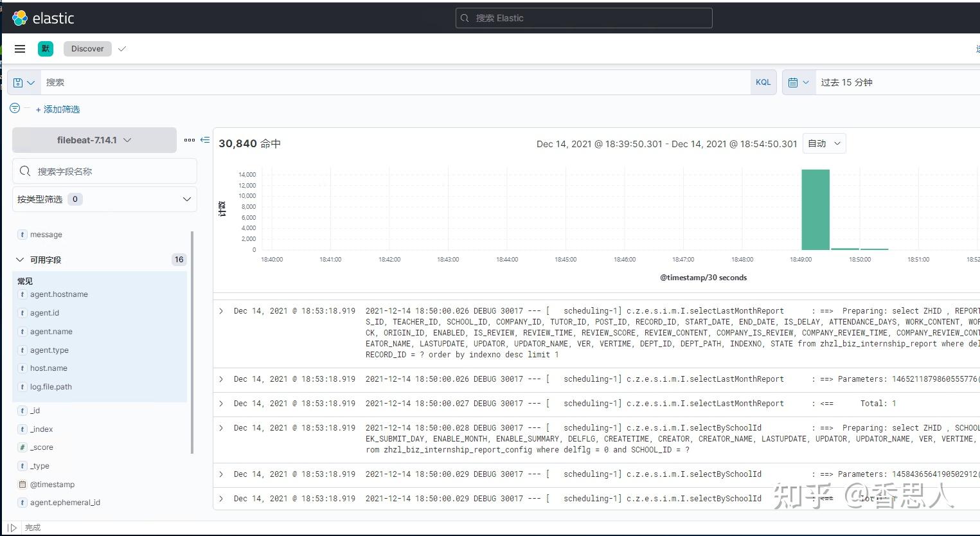
Task: Open the filebeat-7.14.1 index pattern dropdown
Action: coord(94,139)
